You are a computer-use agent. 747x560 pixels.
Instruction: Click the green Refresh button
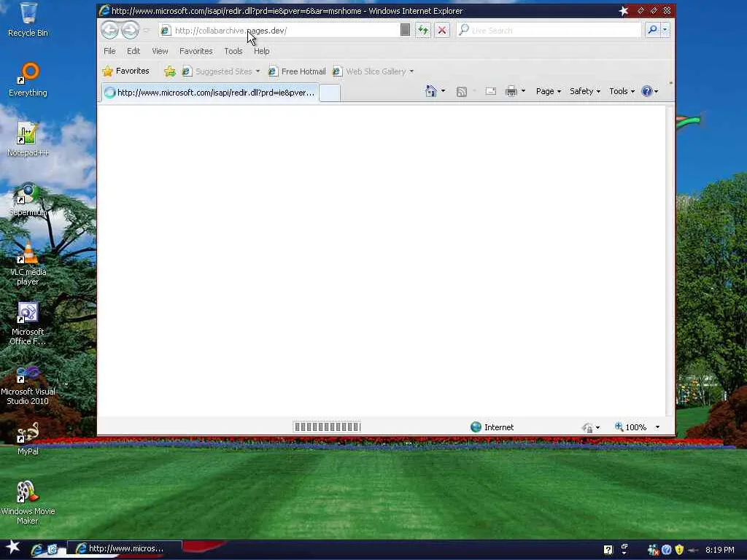[x=423, y=31]
